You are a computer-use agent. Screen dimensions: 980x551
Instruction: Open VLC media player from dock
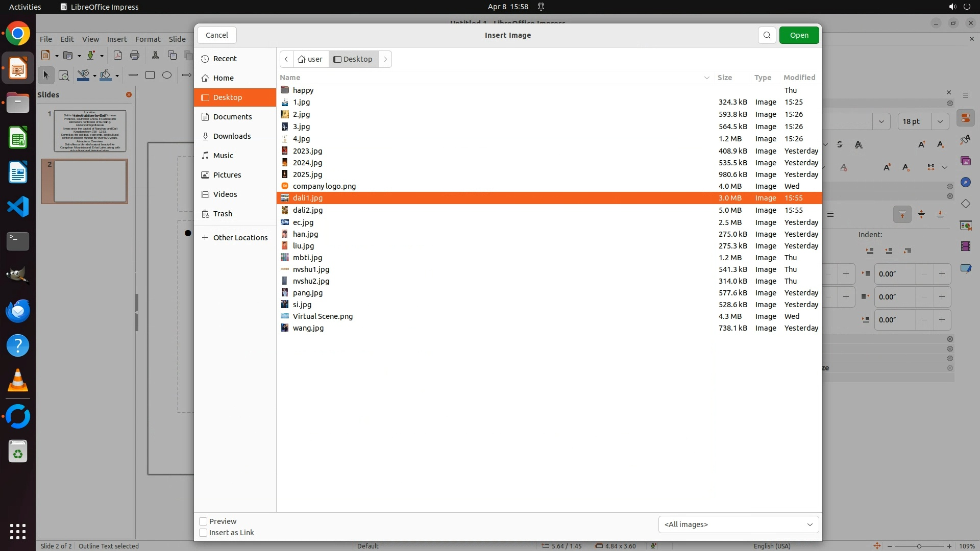[x=18, y=380]
